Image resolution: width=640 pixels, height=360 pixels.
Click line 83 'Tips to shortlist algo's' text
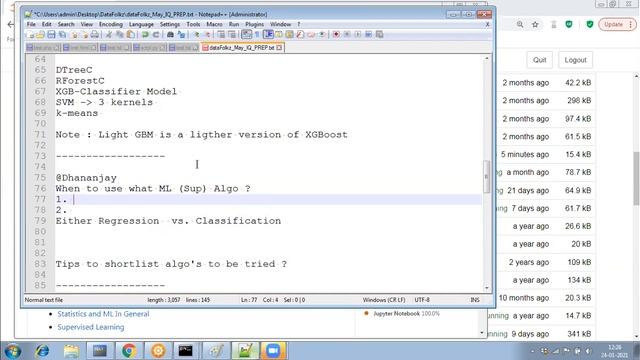point(171,264)
